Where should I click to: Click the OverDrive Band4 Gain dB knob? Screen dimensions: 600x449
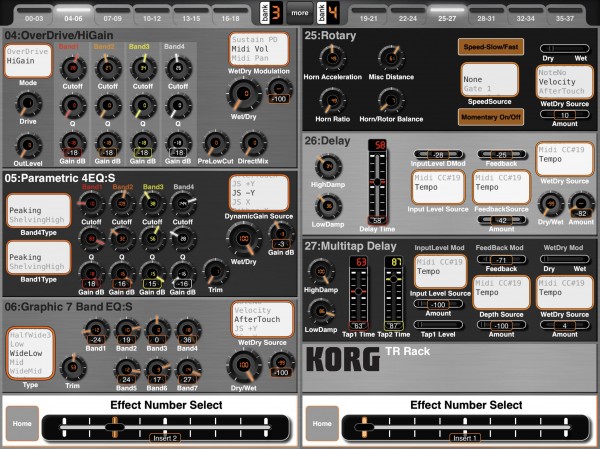pos(178,145)
